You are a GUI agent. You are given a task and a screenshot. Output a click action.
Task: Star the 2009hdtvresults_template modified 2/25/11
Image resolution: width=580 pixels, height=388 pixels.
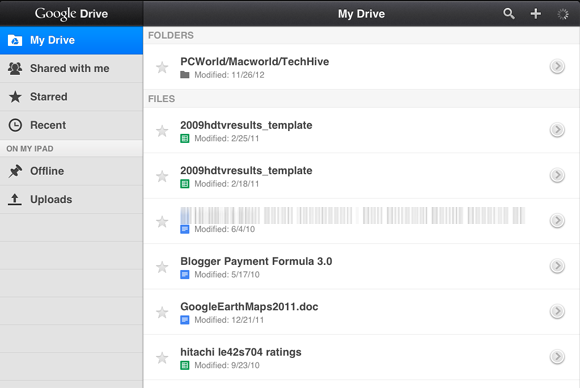pos(162,131)
